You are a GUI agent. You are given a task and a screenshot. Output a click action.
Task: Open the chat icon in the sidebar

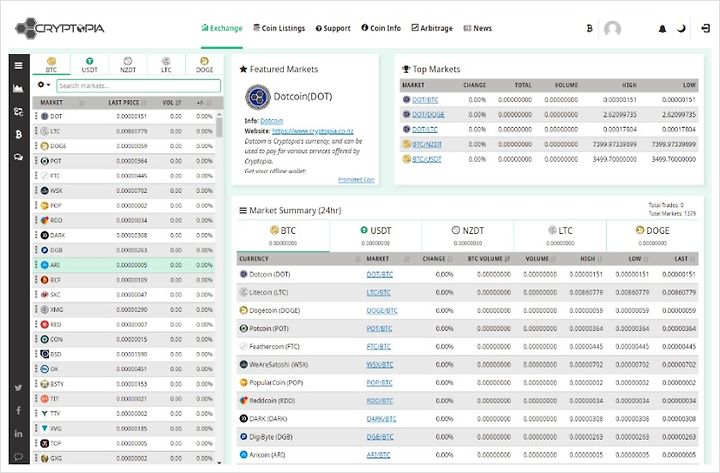coord(18,157)
